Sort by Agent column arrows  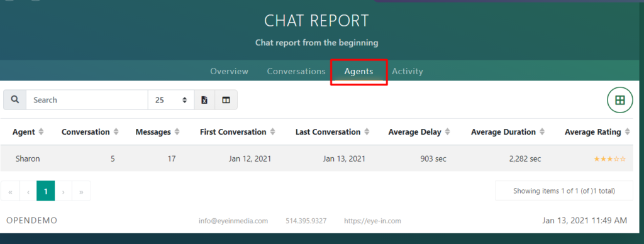(41, 132)
